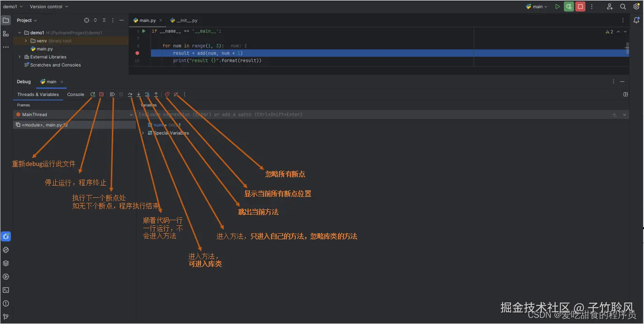The width and height of the screenshot is (644, 324).
Task: Remove the red breakpoint on line 9
Action: click(137, 53)
